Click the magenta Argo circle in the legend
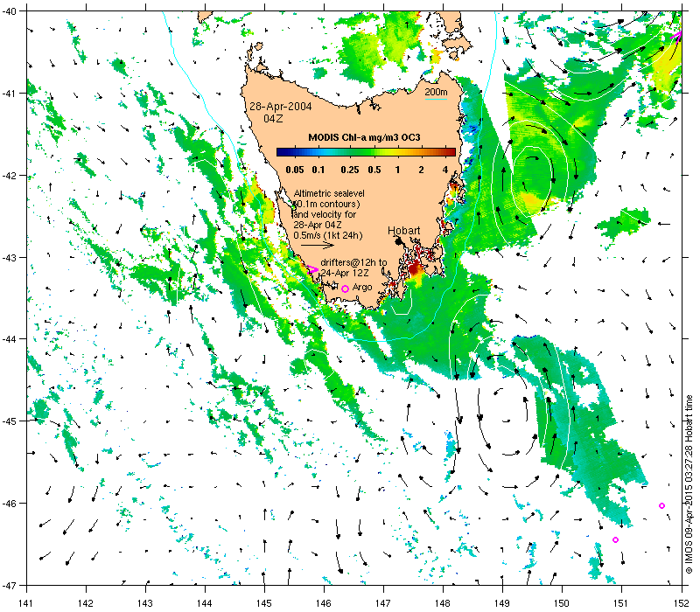The image size is (700, 612). tap(345, 289)
